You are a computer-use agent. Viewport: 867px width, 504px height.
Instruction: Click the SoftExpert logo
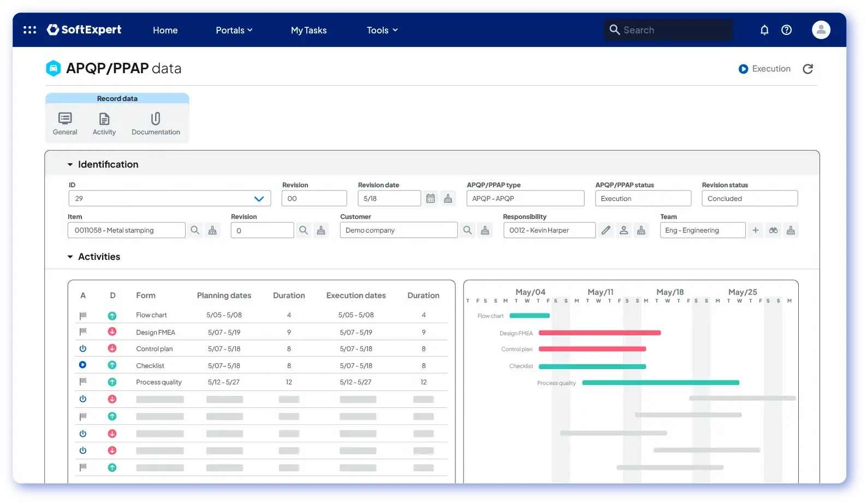click(84, 29)
